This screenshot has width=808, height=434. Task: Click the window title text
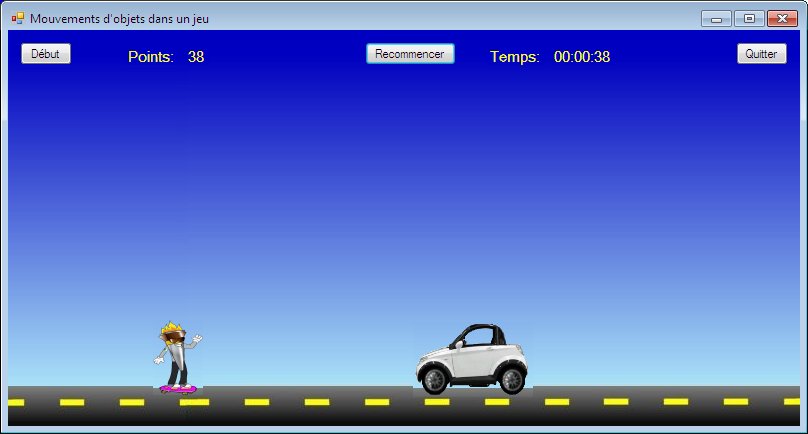pos(120,19)
